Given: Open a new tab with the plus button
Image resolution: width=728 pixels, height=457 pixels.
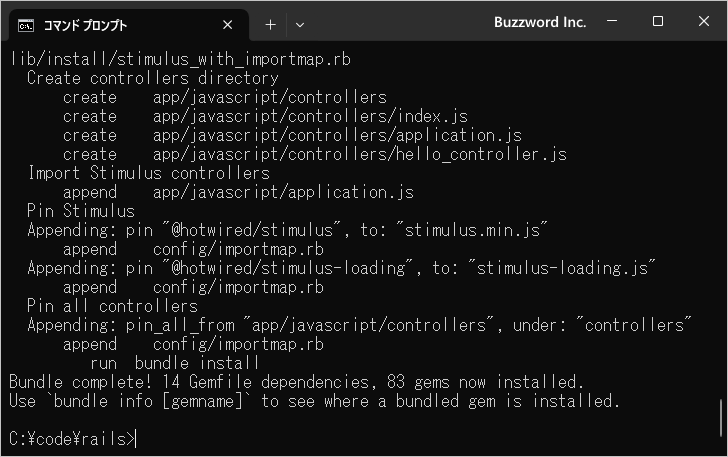Looking at the screenshot, I should [270, 25].
